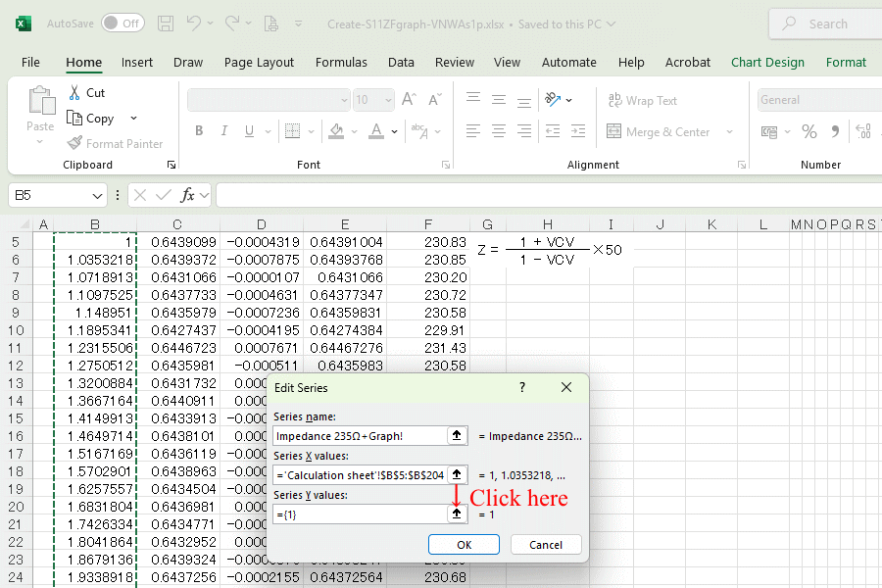Switch to the Insert tab
882x588 pixels.
click(x=136, y=62)
